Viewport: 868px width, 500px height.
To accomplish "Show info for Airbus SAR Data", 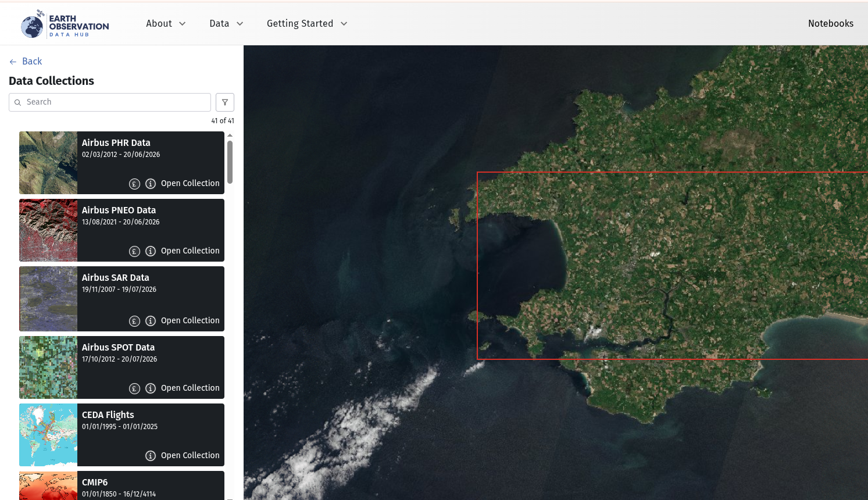I will click(151, 321).
